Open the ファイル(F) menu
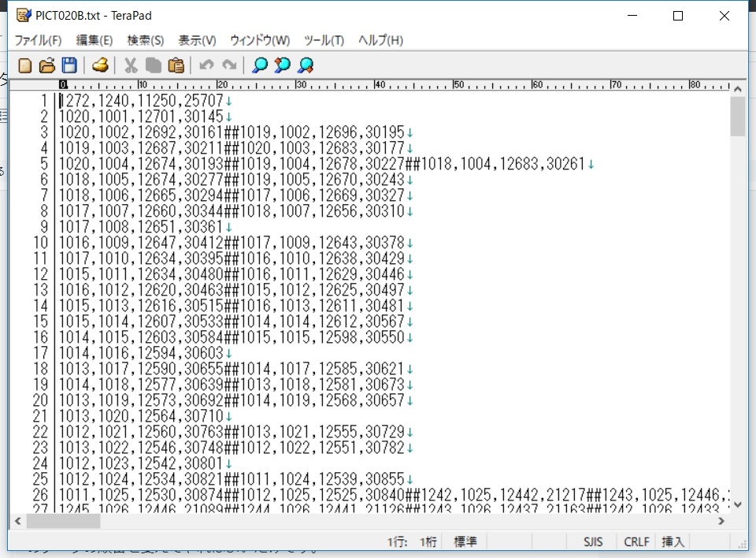 (38, 40)
